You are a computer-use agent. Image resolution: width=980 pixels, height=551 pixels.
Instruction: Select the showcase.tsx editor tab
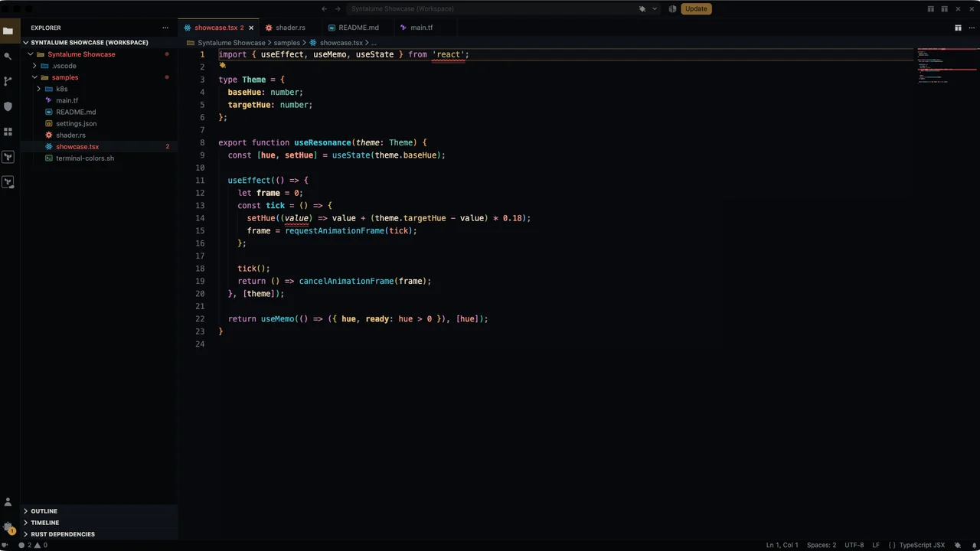pyautogui.click(x=219, y=28)
